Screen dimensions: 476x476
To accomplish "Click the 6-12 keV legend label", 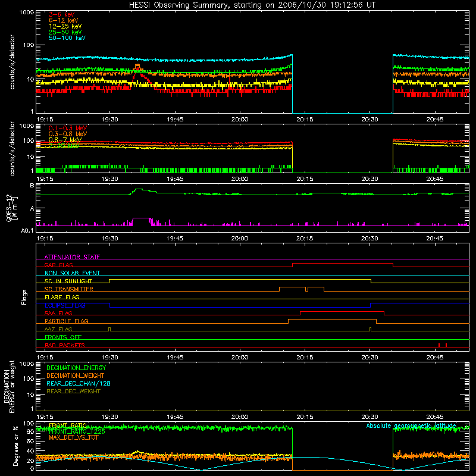I will (63, 20).
